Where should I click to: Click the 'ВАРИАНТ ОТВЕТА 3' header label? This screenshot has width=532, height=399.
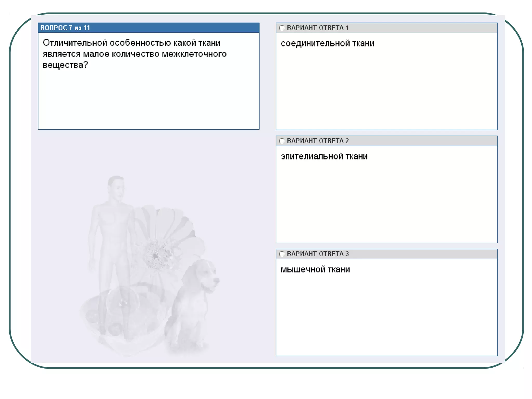[x=318, y=254]
